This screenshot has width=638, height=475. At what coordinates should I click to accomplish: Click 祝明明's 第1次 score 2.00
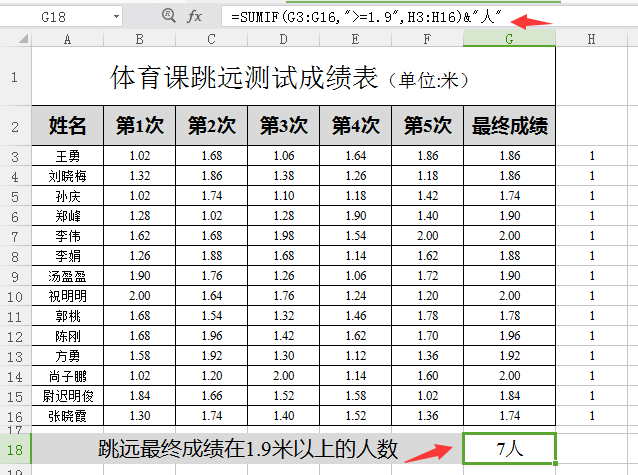pyautogui.click(x=140, y=296)
